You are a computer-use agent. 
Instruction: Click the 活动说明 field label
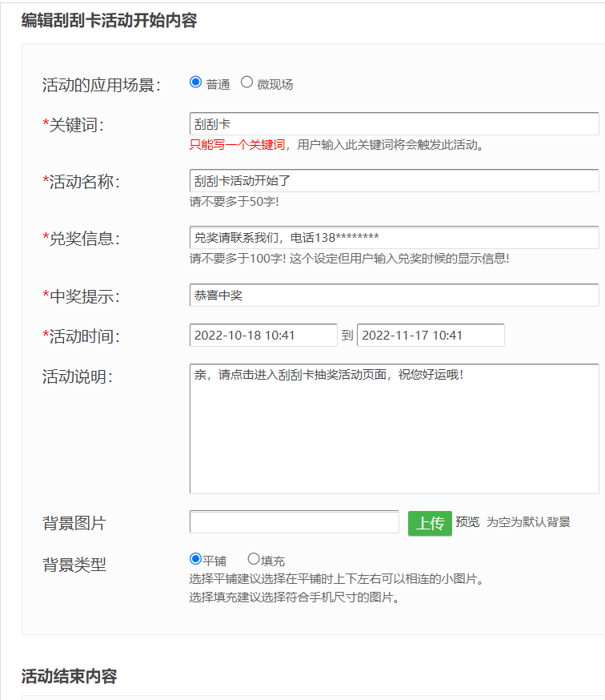77,377
